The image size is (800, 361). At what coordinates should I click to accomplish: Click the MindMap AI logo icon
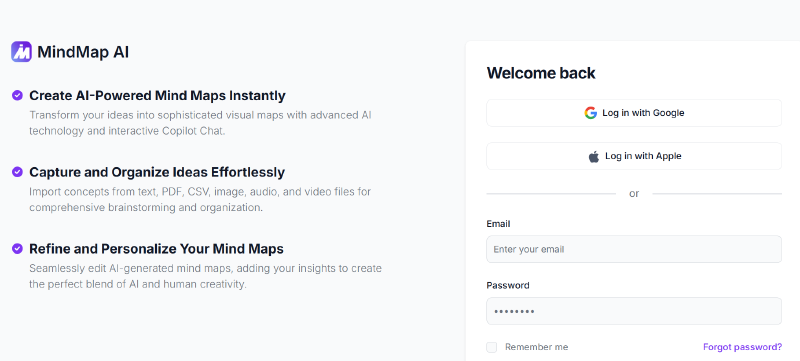tap(21, 52)
